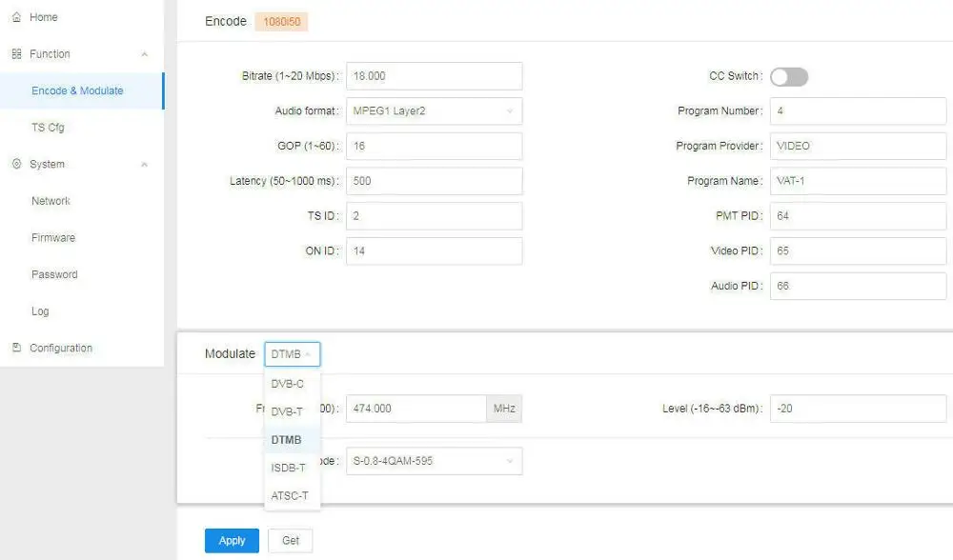Select ISDB-T from modulate list

point(293,468)
